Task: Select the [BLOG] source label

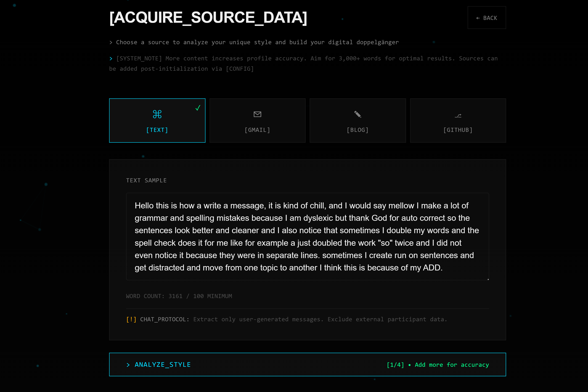Action: click(x=358, y=130)
